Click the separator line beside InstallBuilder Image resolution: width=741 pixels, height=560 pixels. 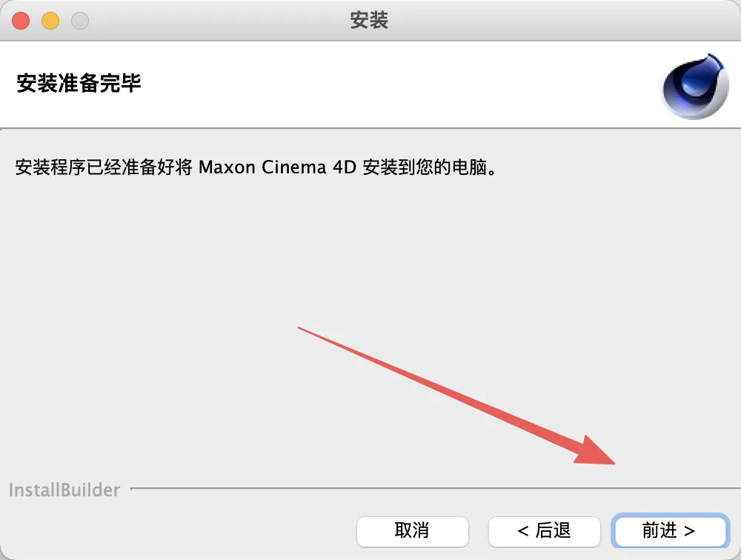(x=436, y=488)
